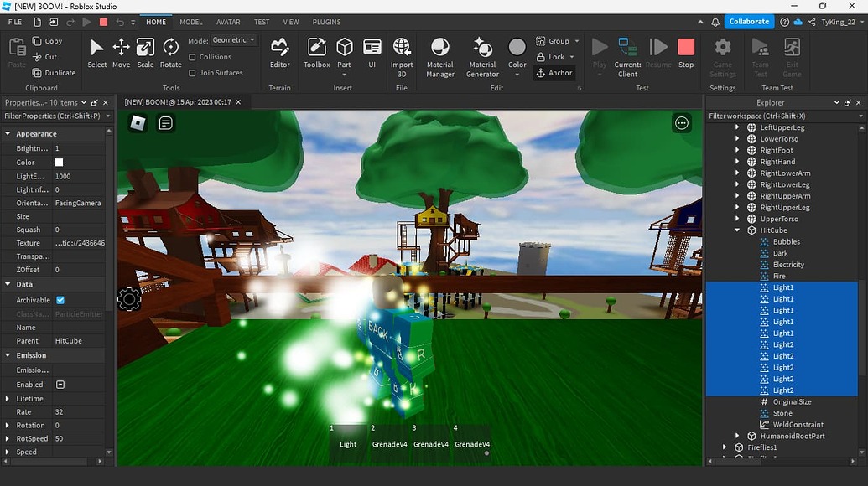Collapse the HitCube tree item
This screenshot has height=486, width=868.
pyautogui.click(x=738, y=230)
